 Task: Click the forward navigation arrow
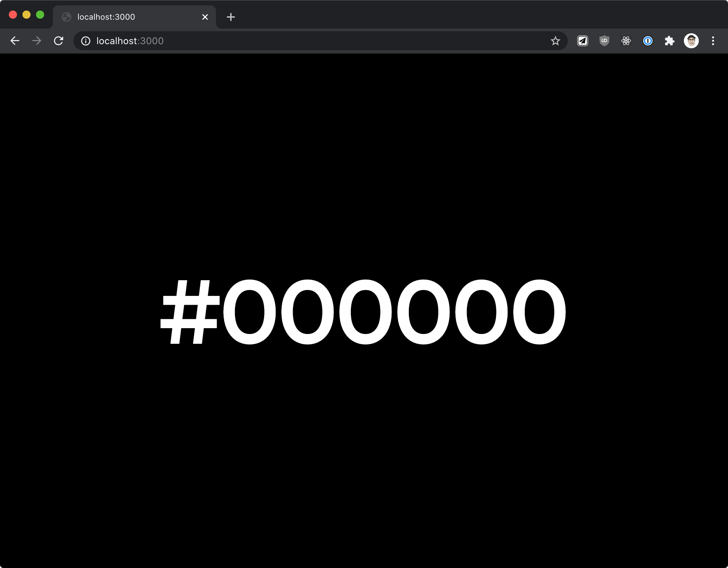pos(37,41)
